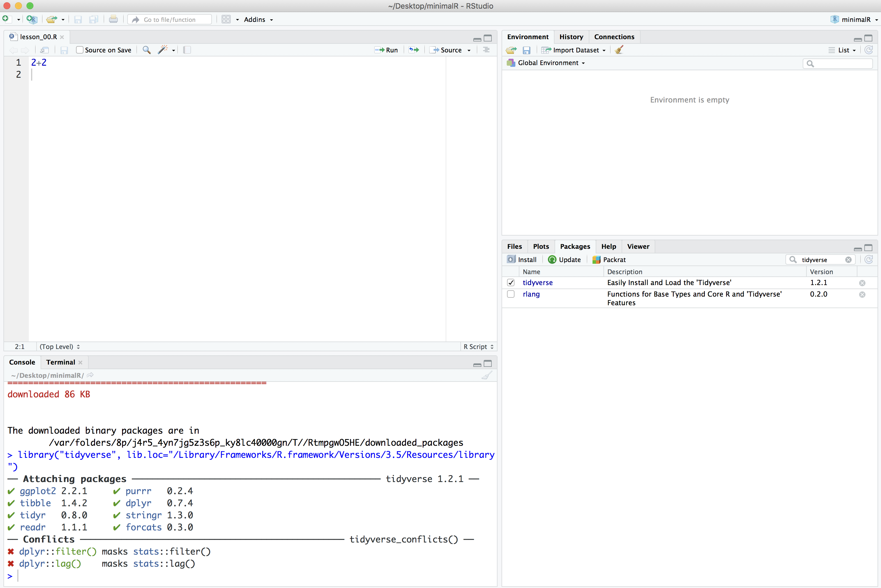
Task: Expand the Global Environment dropdown
Action: [x=551, y=63]
